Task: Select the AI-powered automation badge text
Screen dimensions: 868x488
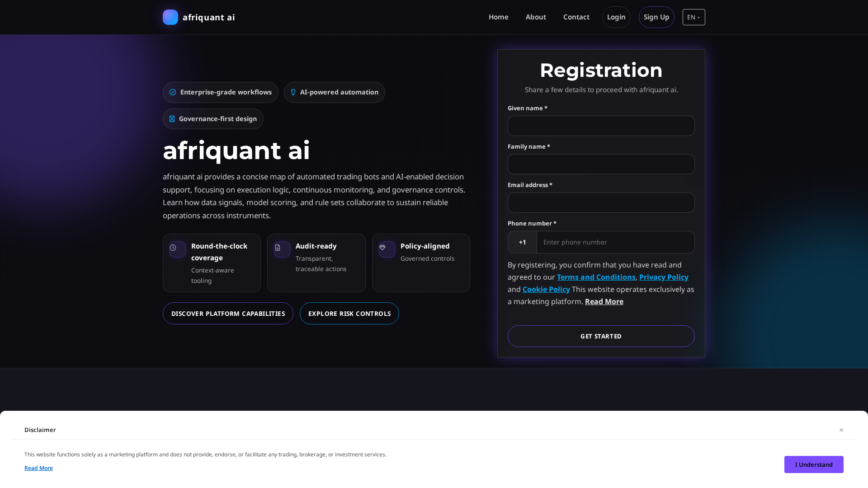Action: (339, 92)
